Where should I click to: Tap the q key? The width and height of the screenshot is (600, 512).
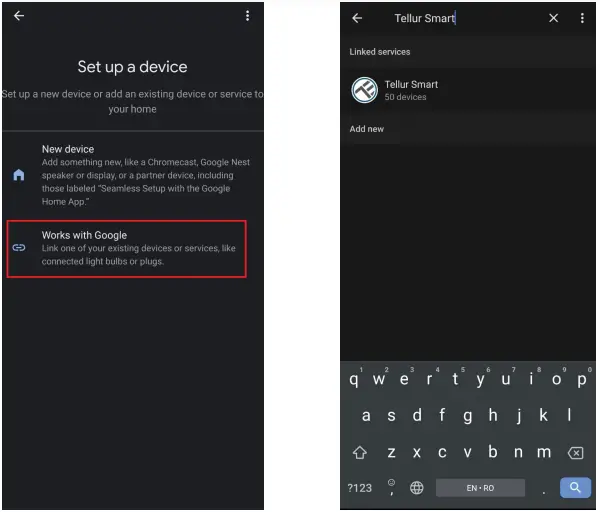coord(354,379)
